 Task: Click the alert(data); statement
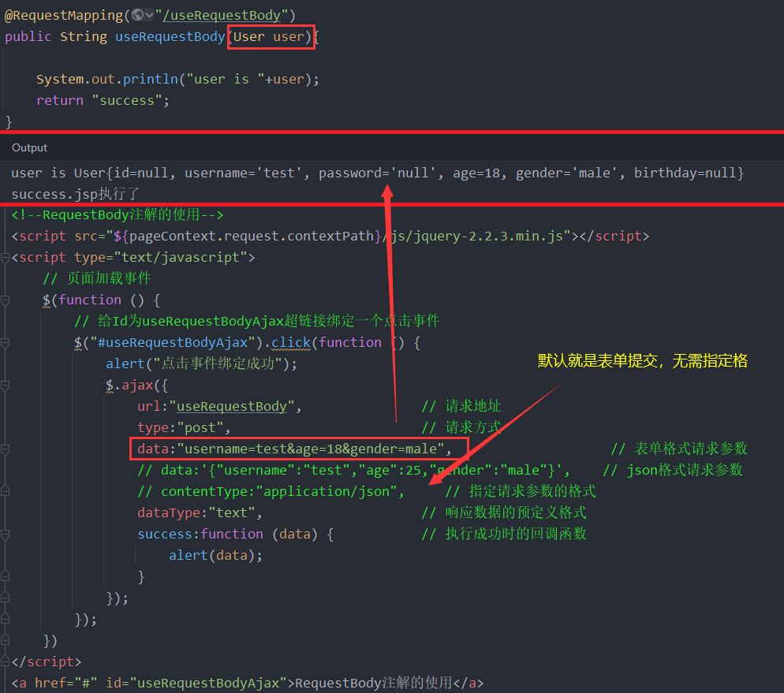click(215, 555)
